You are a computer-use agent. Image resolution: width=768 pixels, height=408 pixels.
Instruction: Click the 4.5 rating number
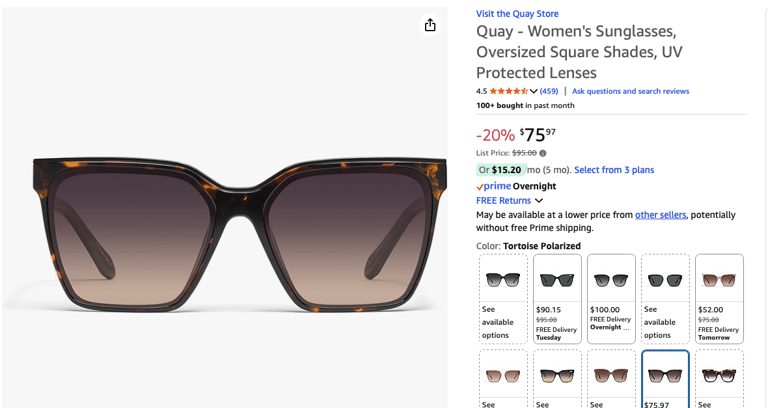pos(481,91)
